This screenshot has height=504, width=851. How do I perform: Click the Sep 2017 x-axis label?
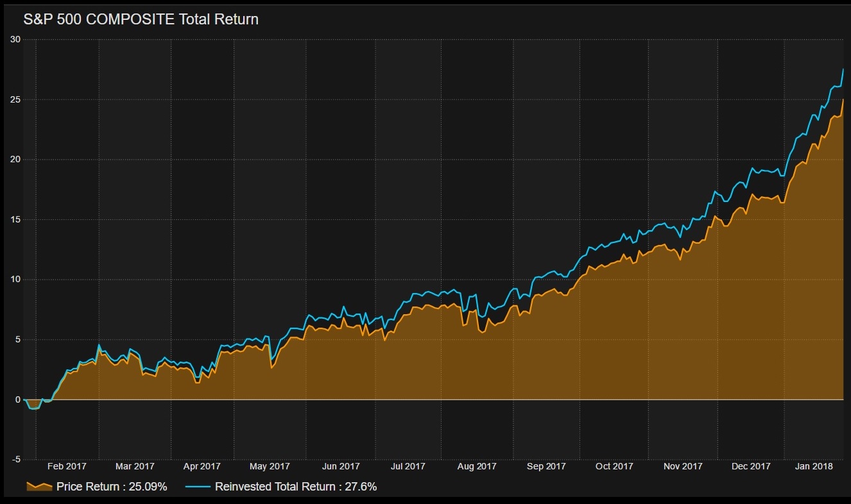[546, 466]
